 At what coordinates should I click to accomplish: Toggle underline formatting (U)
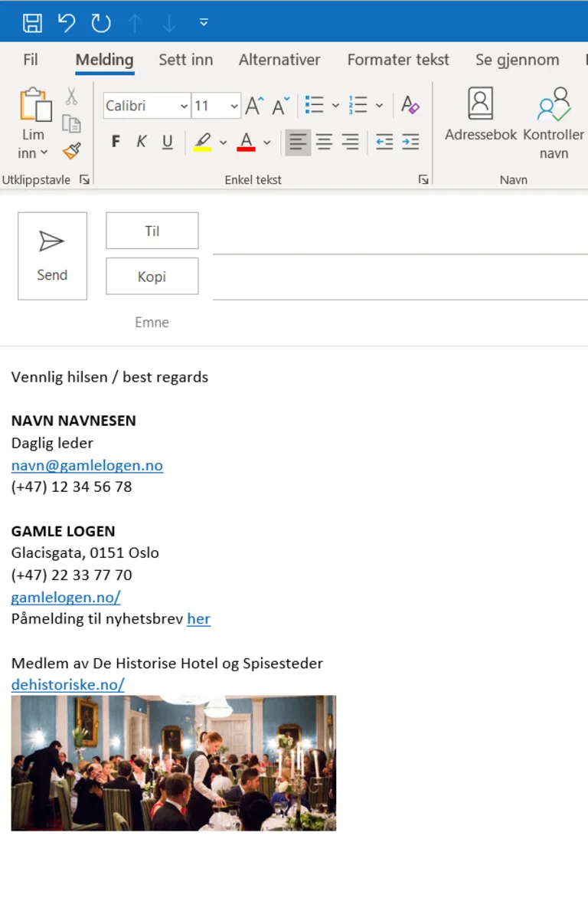tap(168, 142)
